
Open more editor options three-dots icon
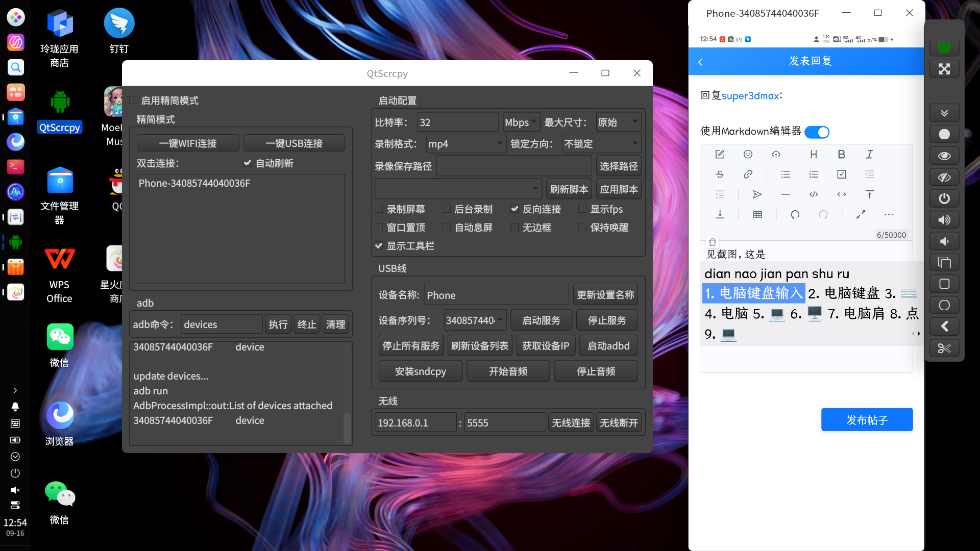[x=889, y=214]
